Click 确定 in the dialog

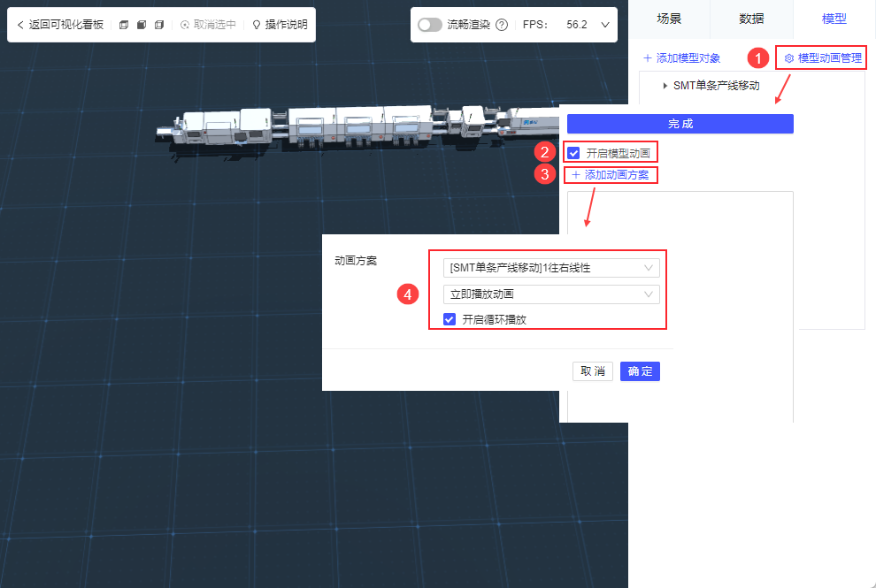pyautogui.click(x=640, y=371)
